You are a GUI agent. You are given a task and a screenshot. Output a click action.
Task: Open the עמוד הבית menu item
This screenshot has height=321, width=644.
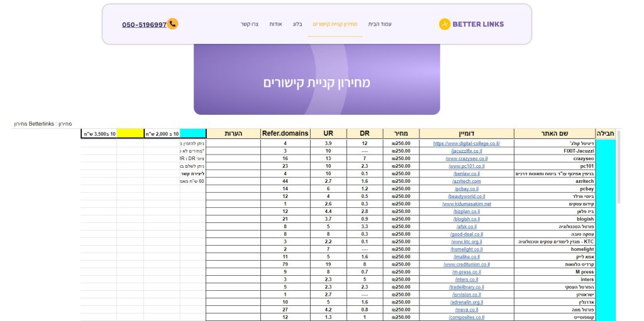(x=379, y=24)
